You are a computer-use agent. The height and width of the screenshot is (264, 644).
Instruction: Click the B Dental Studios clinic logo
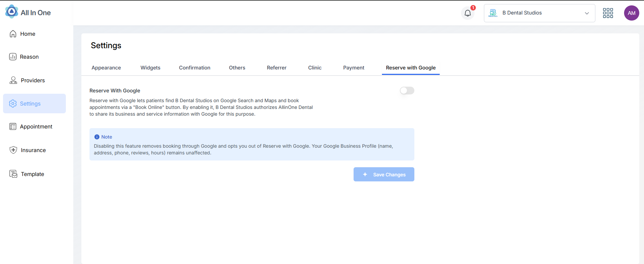click(493, 13)
